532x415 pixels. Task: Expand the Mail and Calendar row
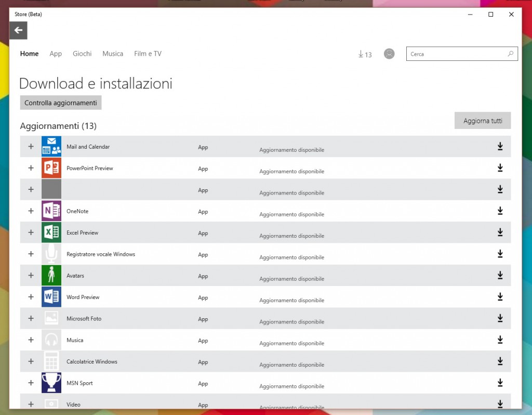31,146
